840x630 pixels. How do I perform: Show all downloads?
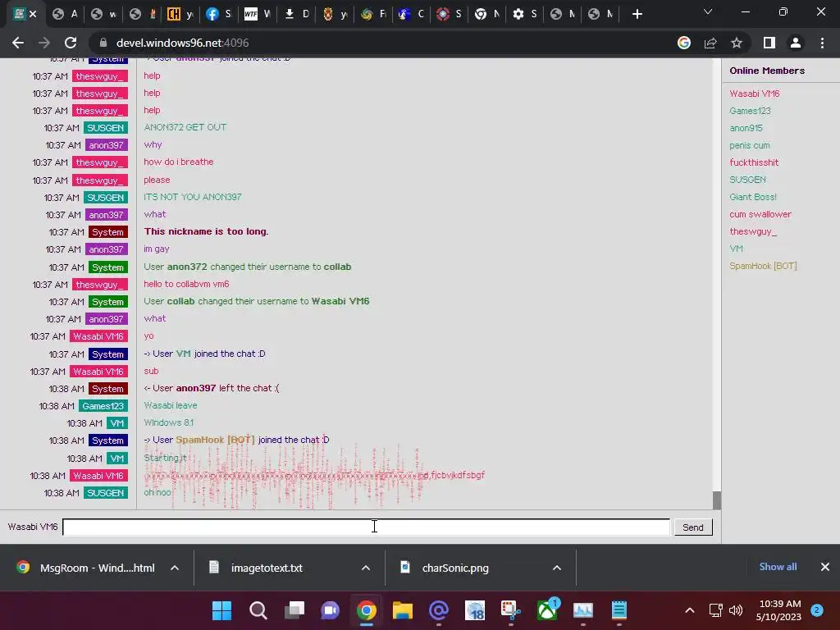click(778, 567)
